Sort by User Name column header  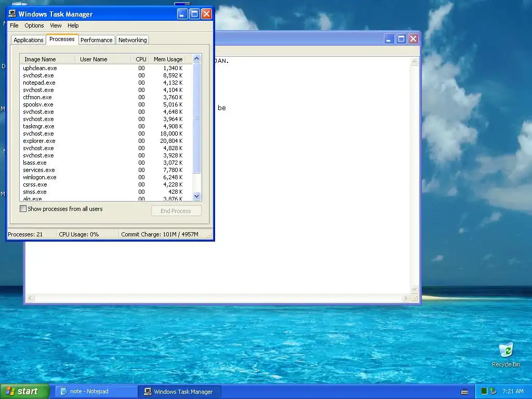[103, 59]
